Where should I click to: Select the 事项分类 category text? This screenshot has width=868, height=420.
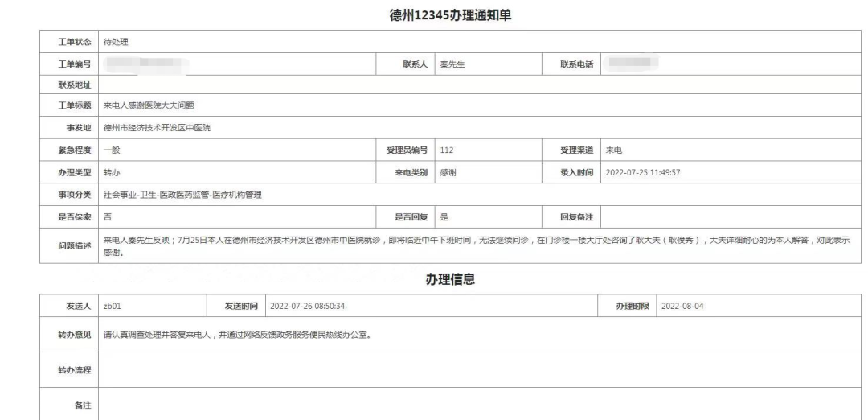coord(184,195)
